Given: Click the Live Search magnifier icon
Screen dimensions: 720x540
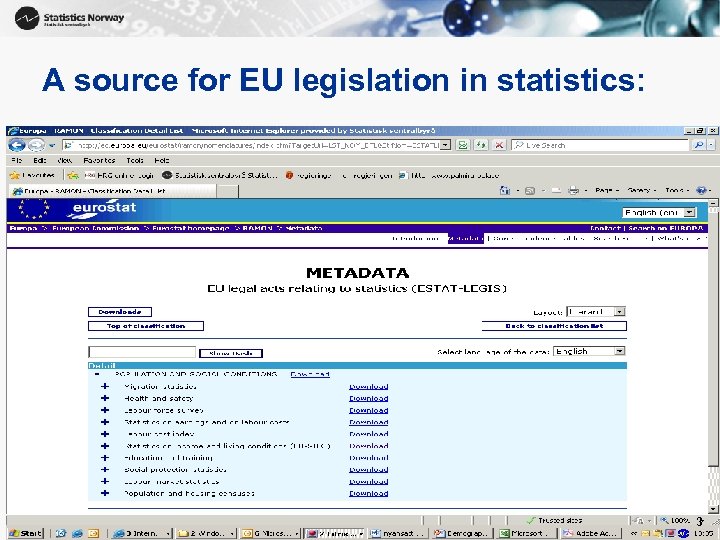Looking at the screenshot, I should click(x=698, y=145).
